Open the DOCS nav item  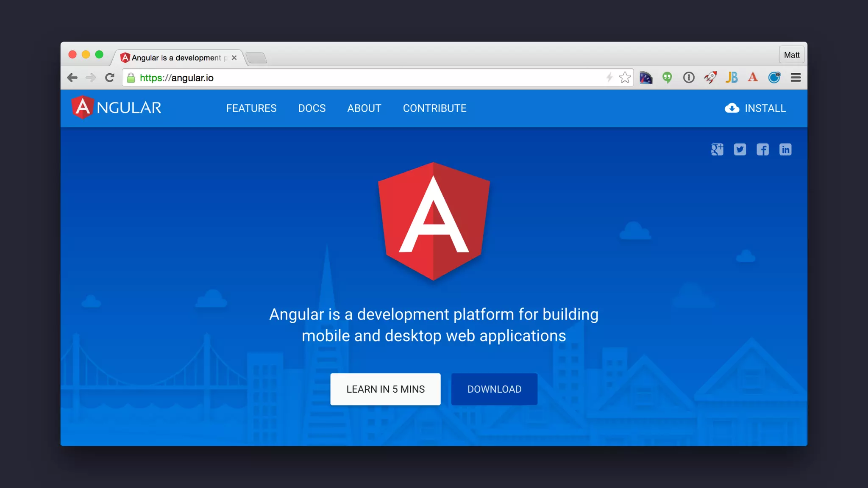312,108
